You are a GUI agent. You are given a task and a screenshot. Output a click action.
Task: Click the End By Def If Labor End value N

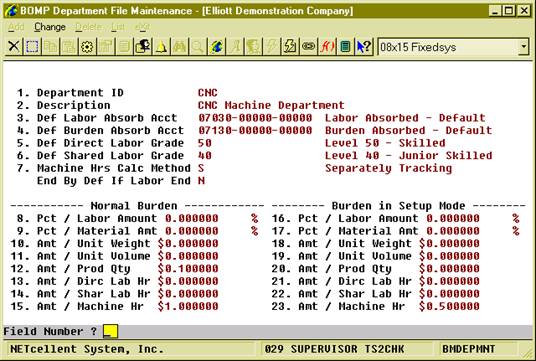(201, 180)
